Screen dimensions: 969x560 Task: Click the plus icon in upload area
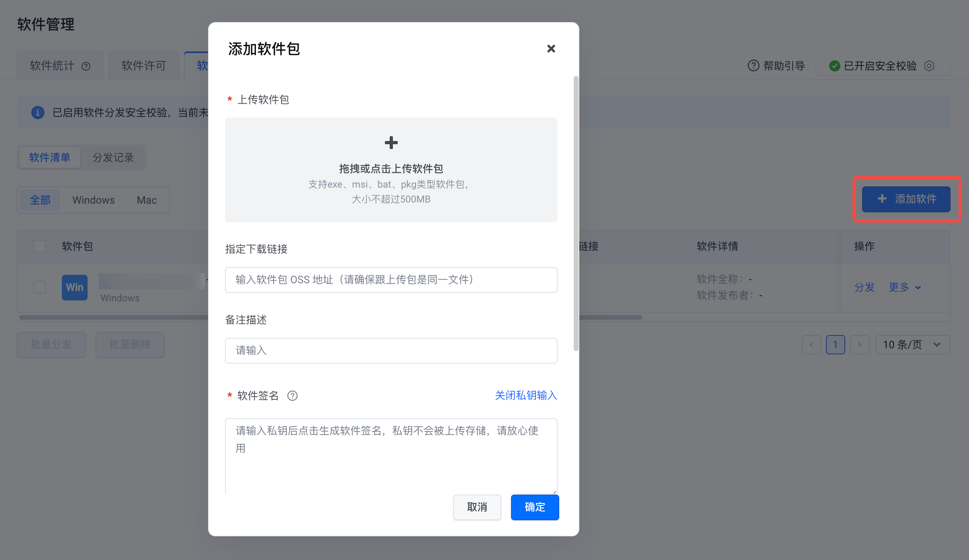coord(391,143)
